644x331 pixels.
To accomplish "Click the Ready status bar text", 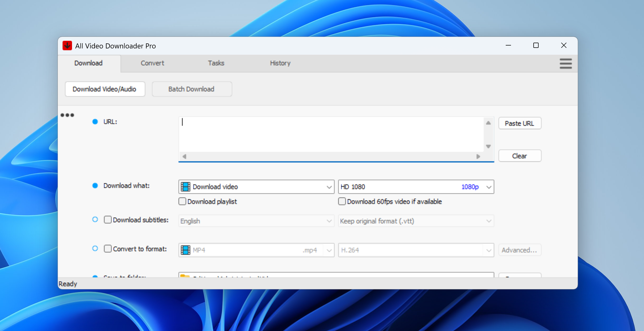I will click(68, 284).
